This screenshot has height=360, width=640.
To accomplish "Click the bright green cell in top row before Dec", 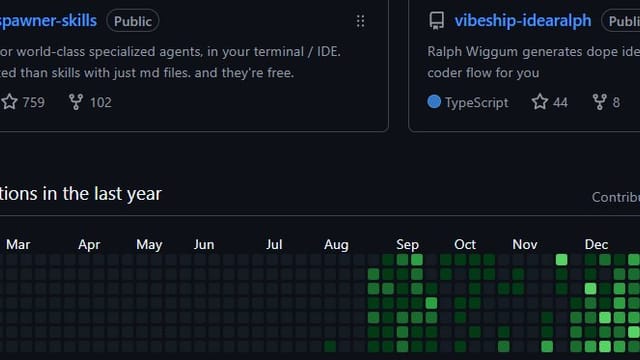I will pos(562,260).
